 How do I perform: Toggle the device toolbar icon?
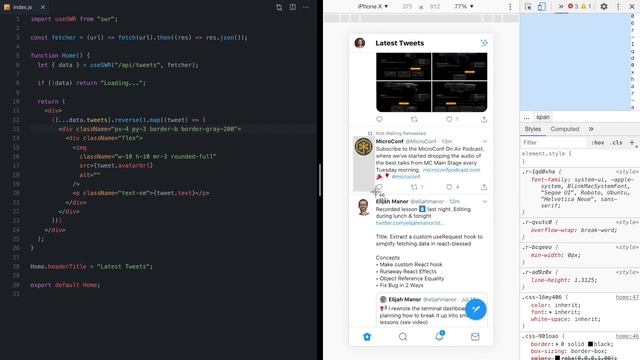click(542, 7)
